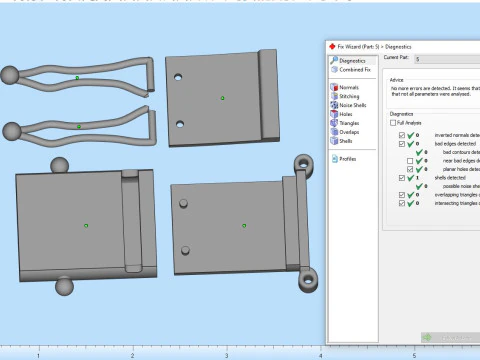Toggle the planar holes detection checkbox
Image resolution: width=480 pixels, height=360 pixels.
(410, 169)
